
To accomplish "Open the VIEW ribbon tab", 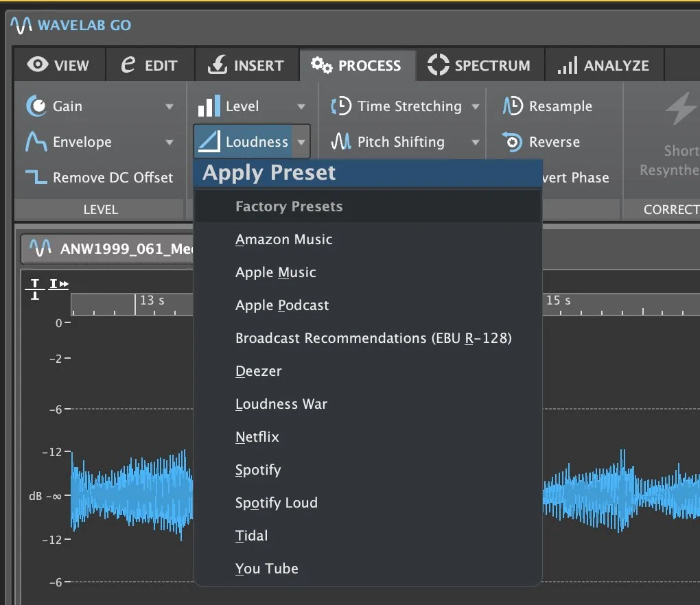I will click(x=59, y=65).
